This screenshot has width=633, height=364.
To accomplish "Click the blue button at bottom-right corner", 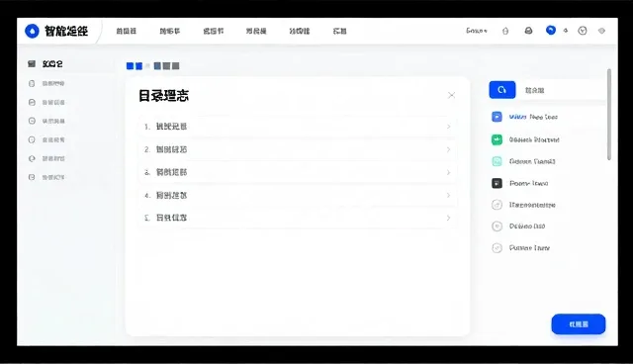I will pyautogui.click(x=579, y=324).
